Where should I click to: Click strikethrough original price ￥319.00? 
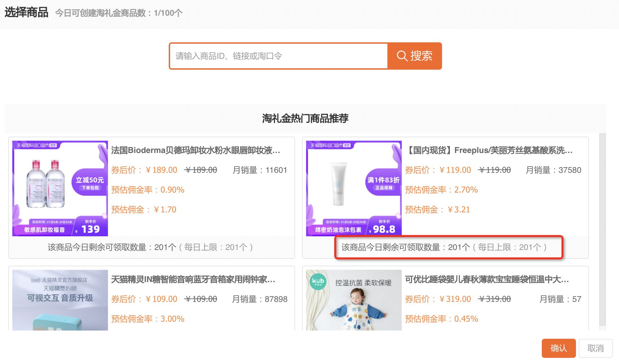click(x=495, y=299)
